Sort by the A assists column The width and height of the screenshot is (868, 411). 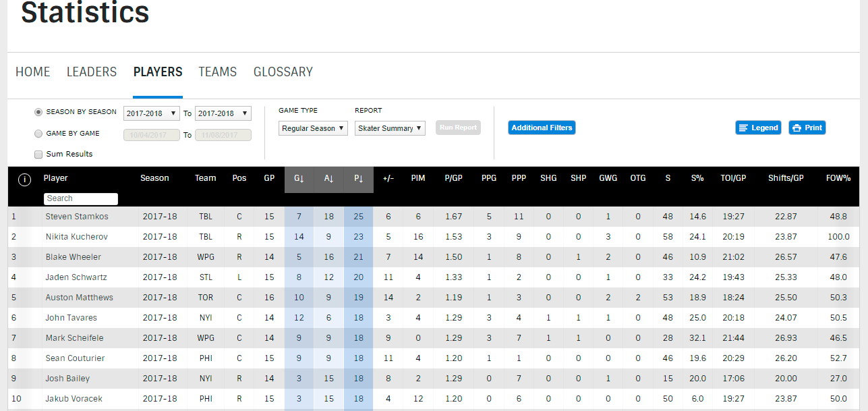point(329,179)
